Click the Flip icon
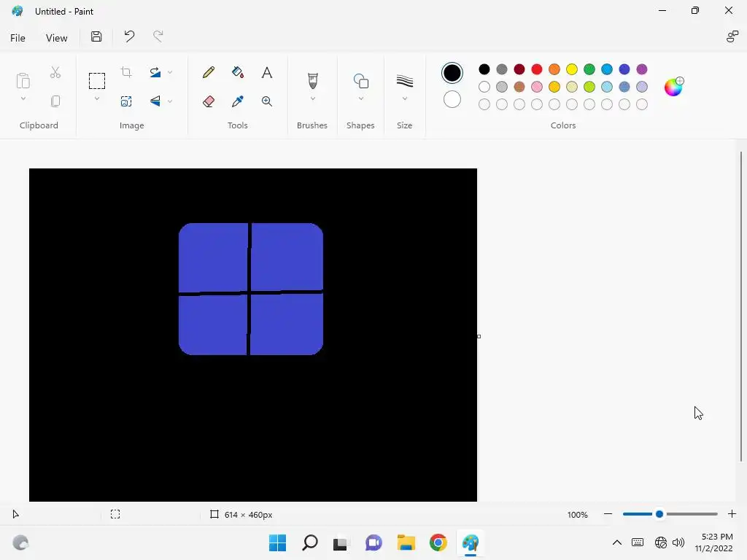Image resolution: width=747 pixels, height=560 pixels. 155,101
